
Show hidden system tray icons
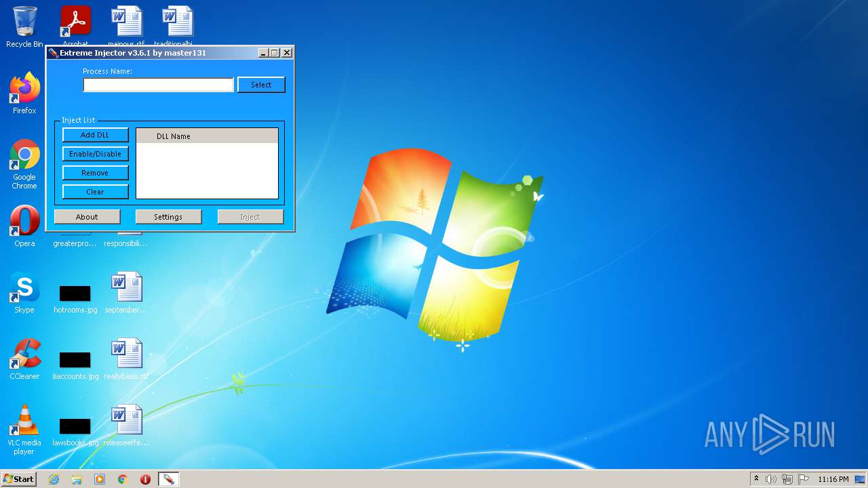[756, 479]
